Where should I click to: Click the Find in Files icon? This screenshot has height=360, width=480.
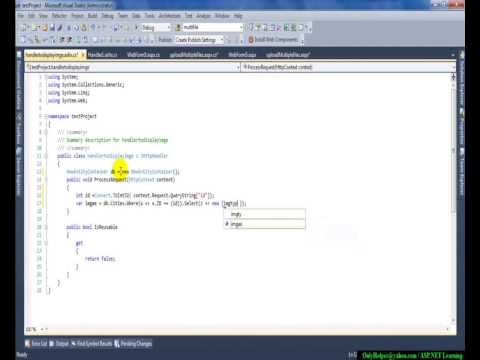(x=178, y=27)
